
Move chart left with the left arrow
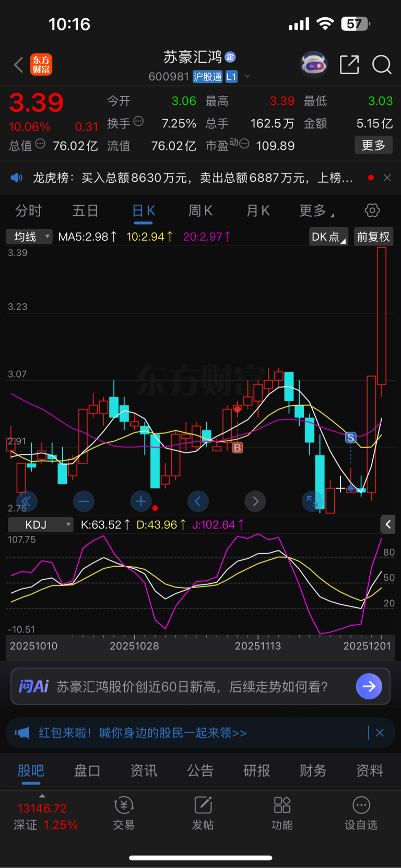tap(198, 502)
